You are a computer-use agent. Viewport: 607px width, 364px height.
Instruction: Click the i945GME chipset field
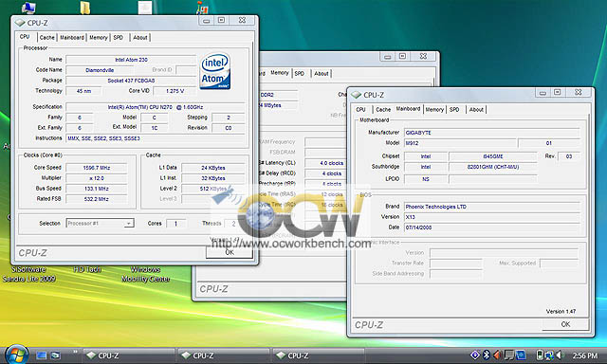tap(493, 156)
